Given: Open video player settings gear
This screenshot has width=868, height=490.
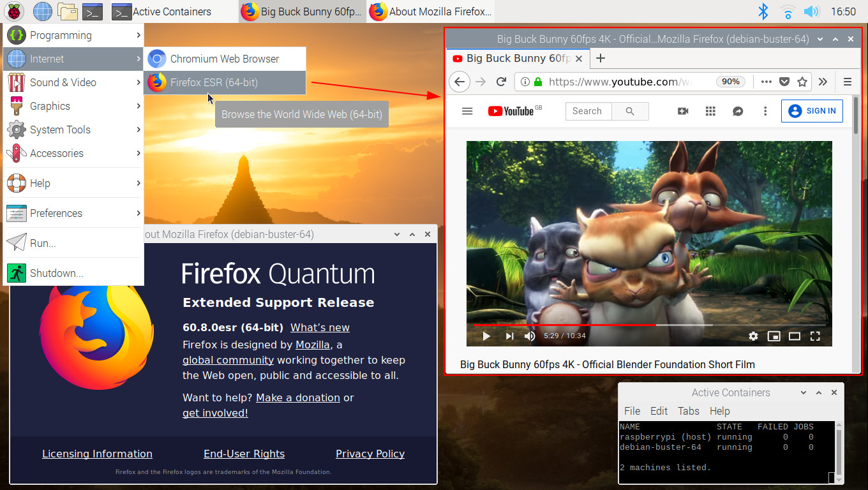Looking at the screenshot, I should point(754,336).
